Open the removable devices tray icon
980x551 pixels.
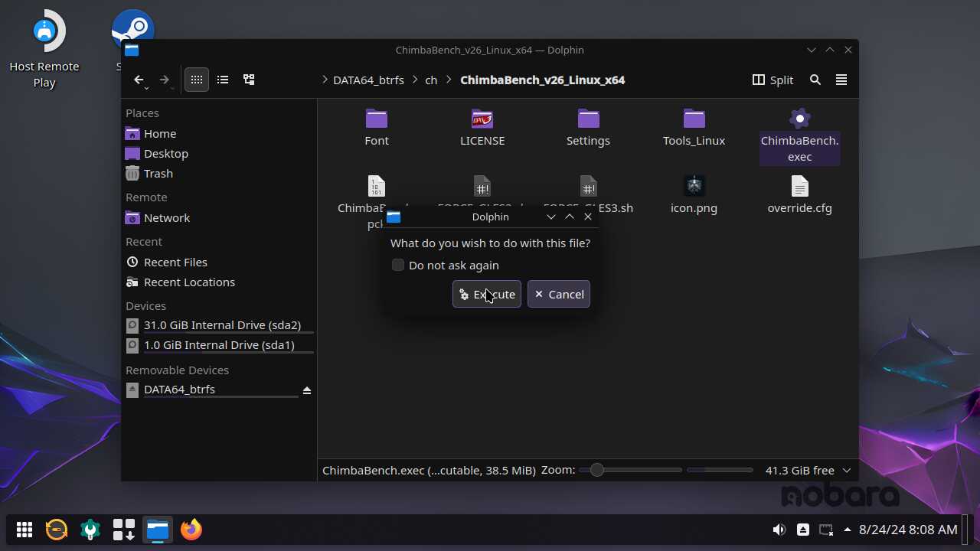[x=802, y=530]
